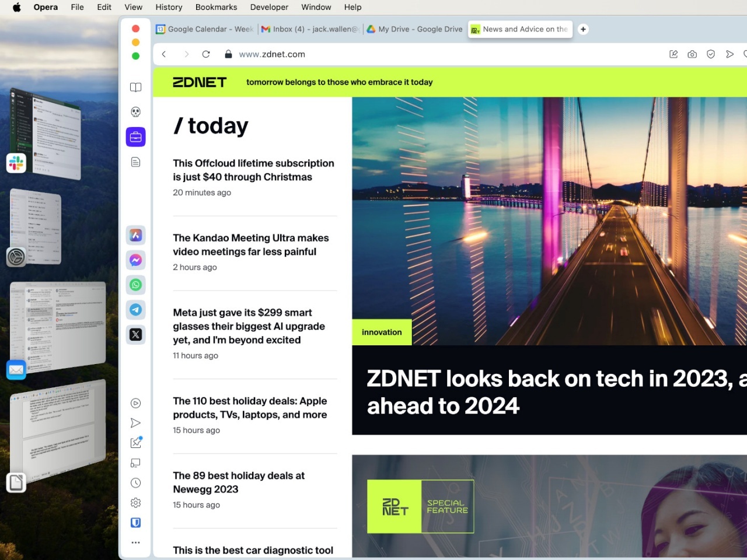Take a snapshot with the camera icon
Viewport: 747px width, 560px height.
point(692,54)
